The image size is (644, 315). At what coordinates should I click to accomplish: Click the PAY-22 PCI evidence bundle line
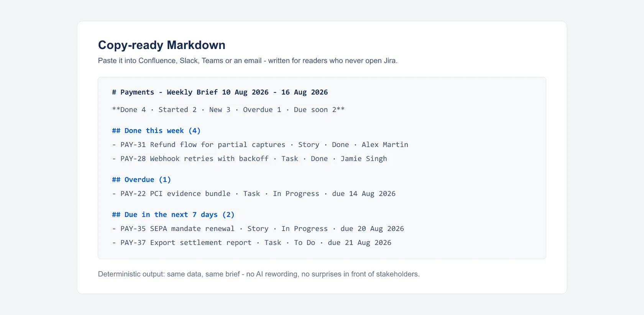point(253,194)
